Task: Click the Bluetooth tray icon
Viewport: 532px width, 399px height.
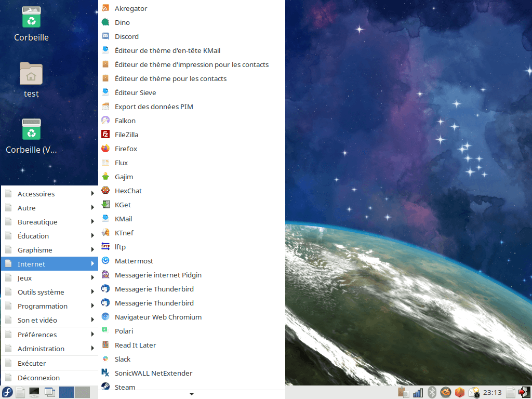Action: point(432,392)
